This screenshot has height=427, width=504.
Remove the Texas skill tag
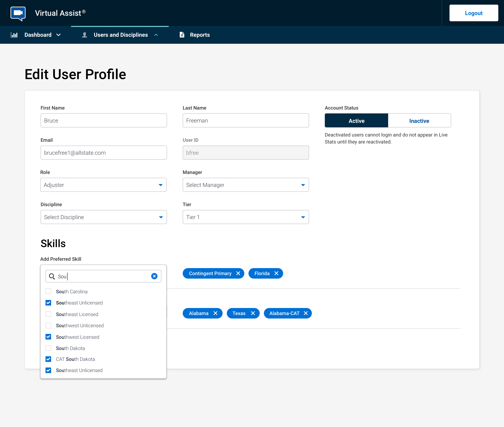coord(253,313)
